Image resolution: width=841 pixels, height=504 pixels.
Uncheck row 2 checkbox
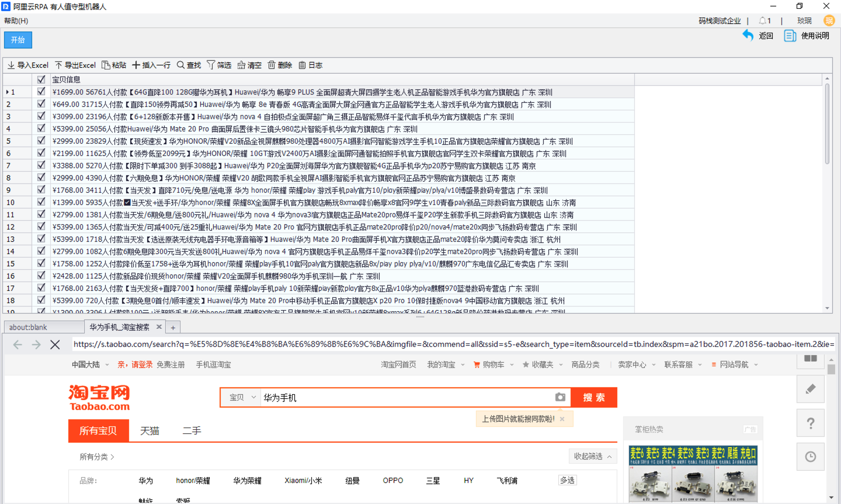tap(41, 104)
